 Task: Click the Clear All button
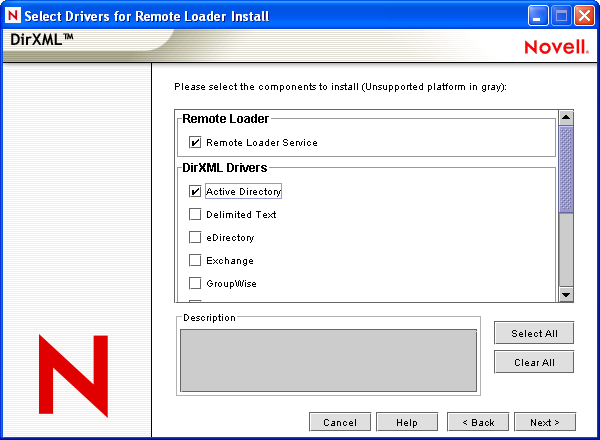(534, 362)
